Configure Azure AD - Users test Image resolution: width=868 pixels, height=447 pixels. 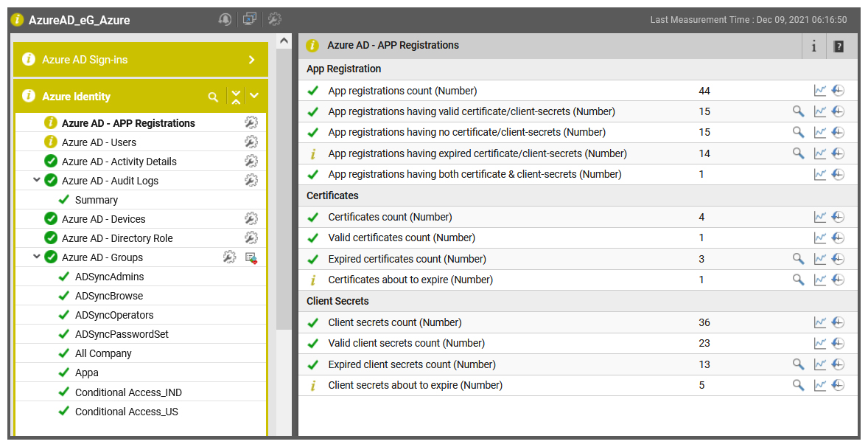click(251, 142)
